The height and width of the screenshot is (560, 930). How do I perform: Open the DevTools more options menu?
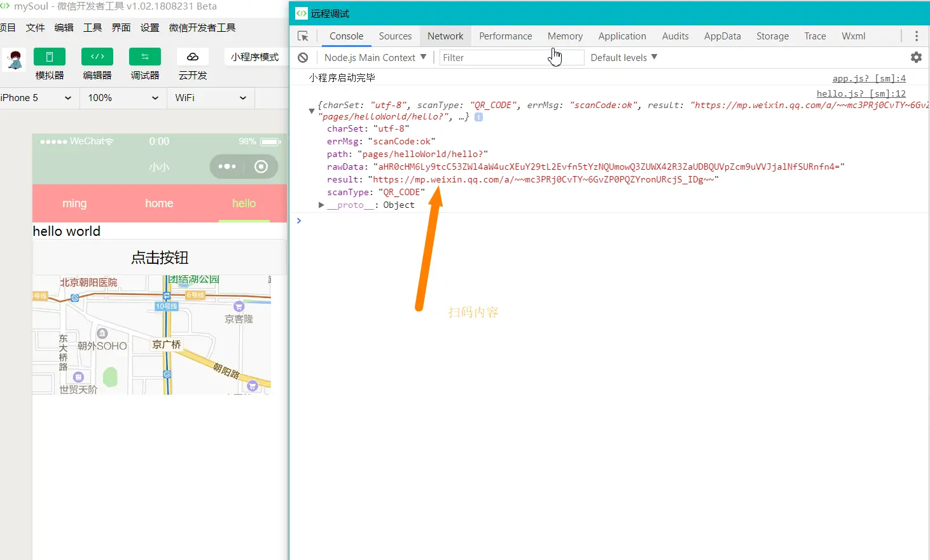(916, 36)
